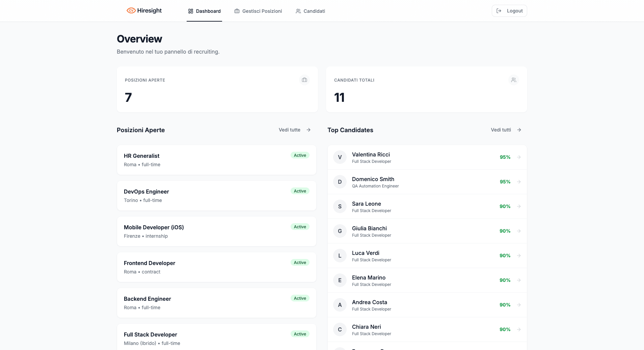Image resolution: width=644 pixels, height=350 pixels.
Task: Select candidate name Elena Marino
Action: coord(369,278)
